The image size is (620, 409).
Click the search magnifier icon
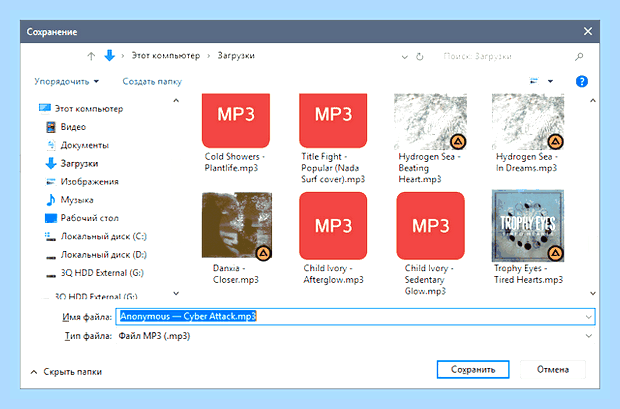point(579,57)
